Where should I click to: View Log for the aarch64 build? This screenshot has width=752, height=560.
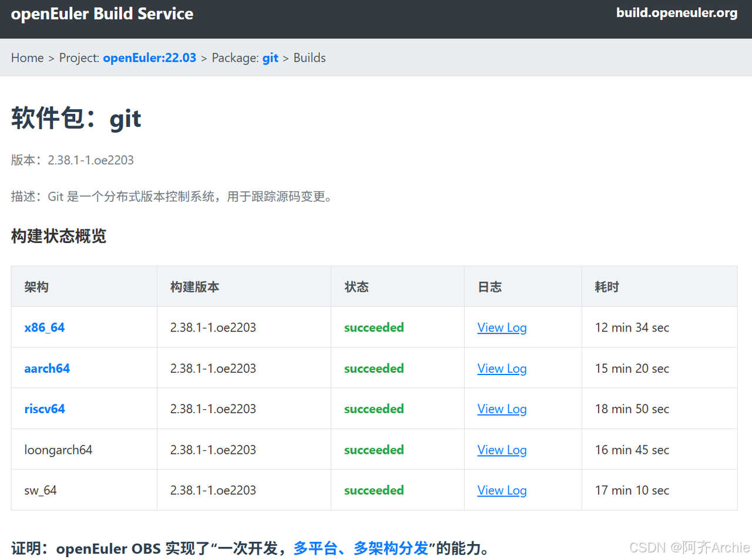pos(502,369)
